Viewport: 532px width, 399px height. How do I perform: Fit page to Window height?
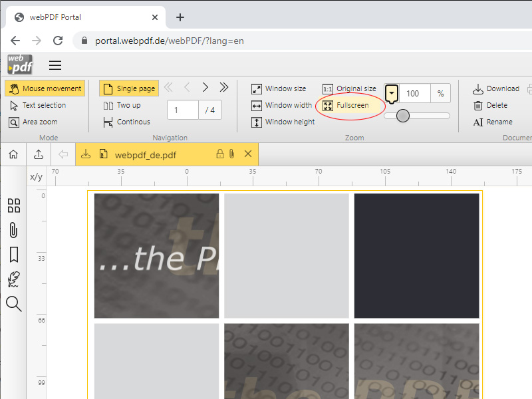283,122
